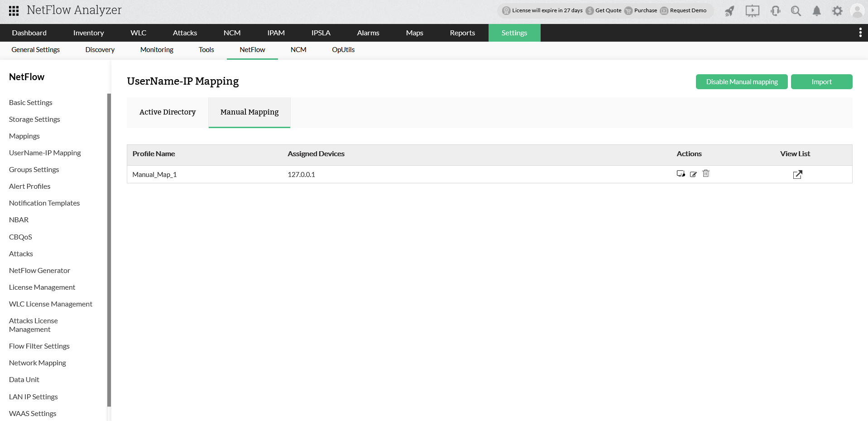Go to the Reports menu
This screenshot has width=868, height=421.
(463, 33)
